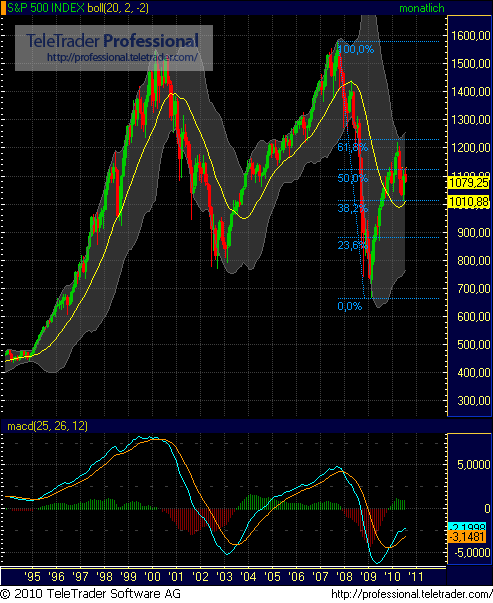The height and width of the screenshot is (603, 493).
Task: Click the 100,0% Fibonacci level label
Action: click(x=356, y=49)
